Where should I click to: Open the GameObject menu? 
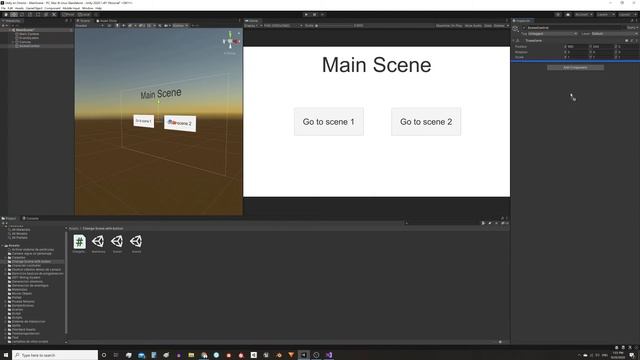[x=34, y=8]
